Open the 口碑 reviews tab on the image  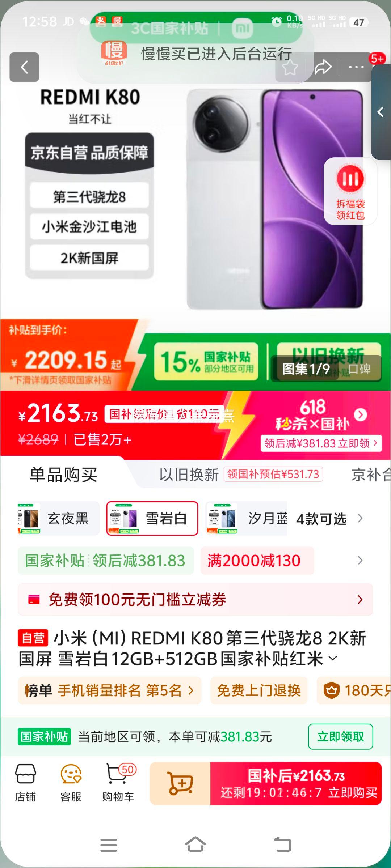point(359,369)
